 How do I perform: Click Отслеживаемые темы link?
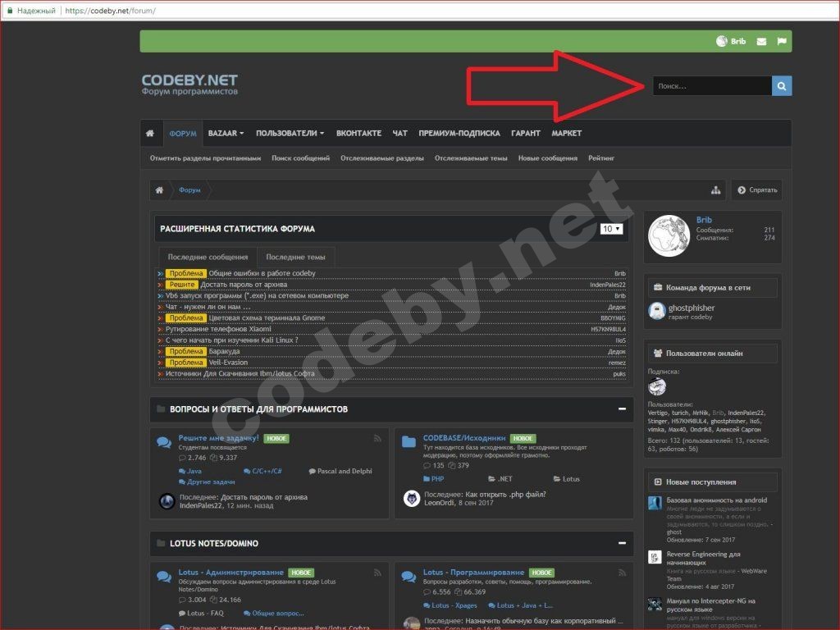click(471, 158)
